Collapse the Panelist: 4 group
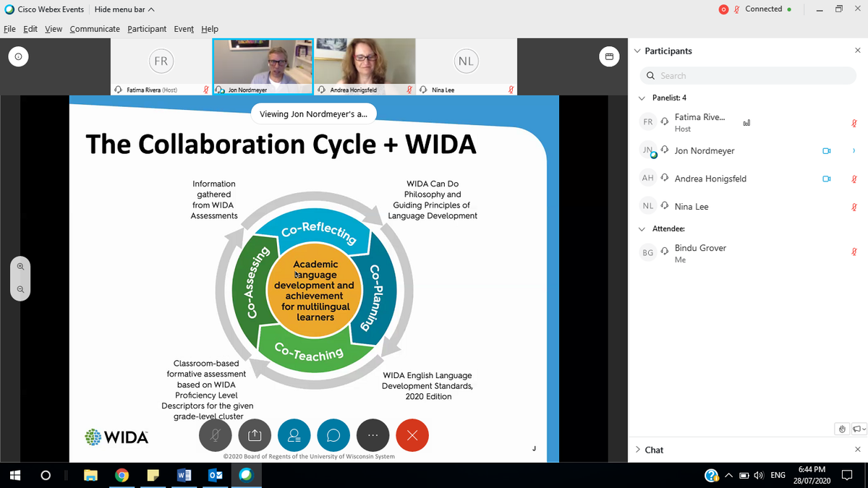This screenshot has width=868, height=488. (x=642, y=98)
